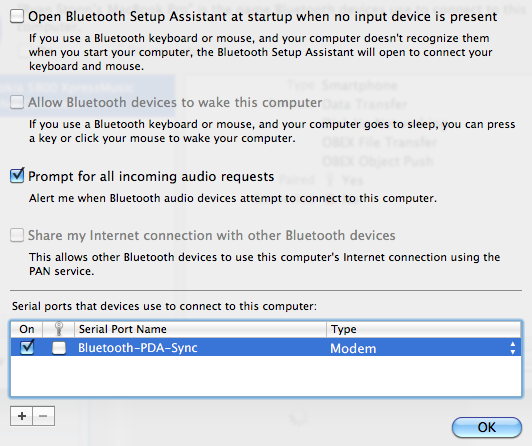The width and height of the screenshot is (532, 446).
Task: Sort by the On column header
Action: point(27,329)
